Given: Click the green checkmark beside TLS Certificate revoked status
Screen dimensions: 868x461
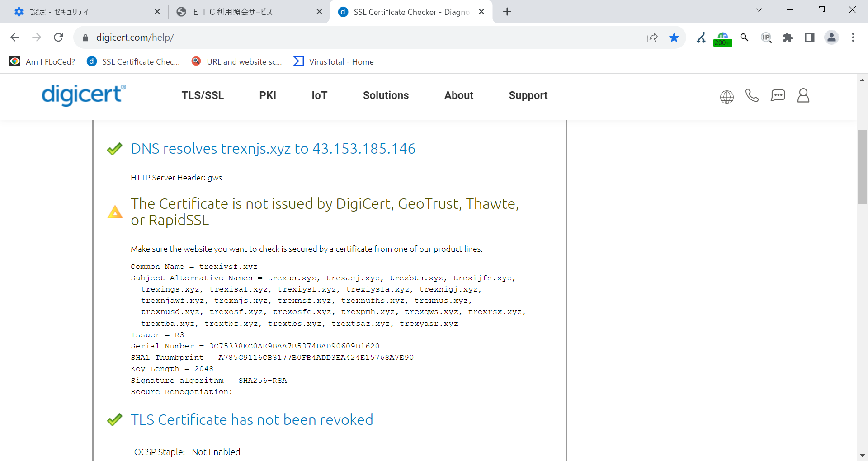Looking at the screenshot, I should click(115, 419).
